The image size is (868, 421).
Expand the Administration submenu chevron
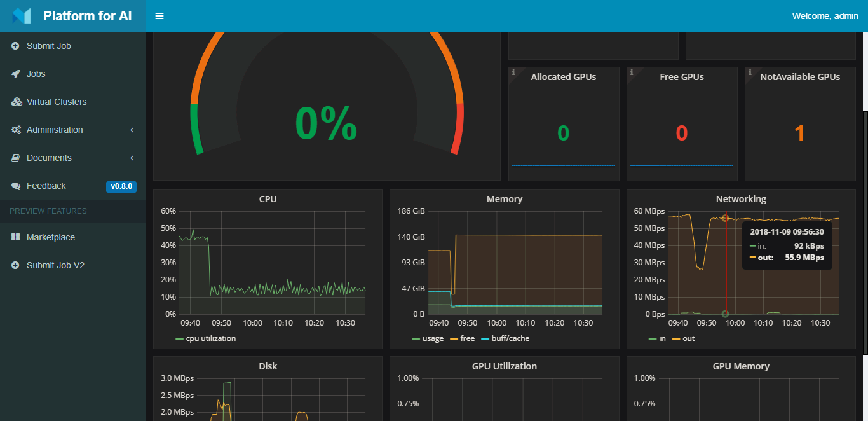[132, 130]
